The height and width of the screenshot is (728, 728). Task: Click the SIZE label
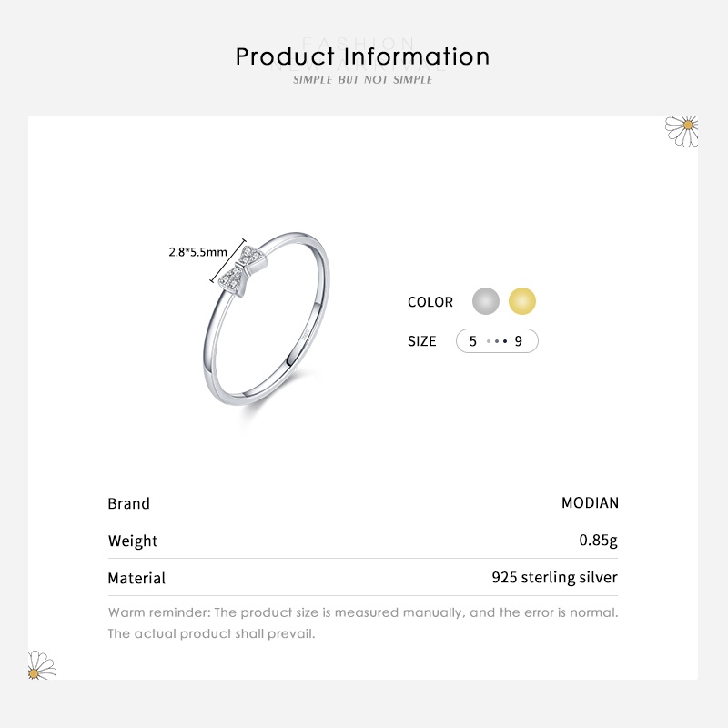(x=422, y=342)
